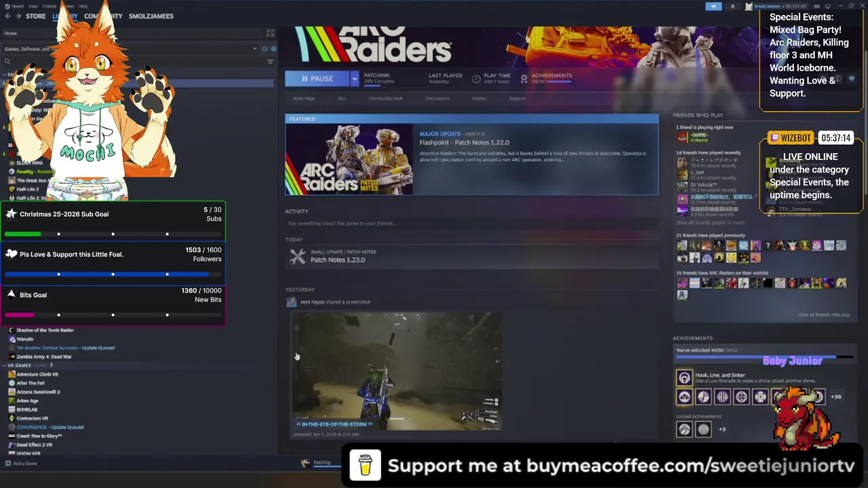Viewport: 868px width, 488px height.
Task: Open the SMOLZJAMEES profile menu in header
Action: coord(151,16)
